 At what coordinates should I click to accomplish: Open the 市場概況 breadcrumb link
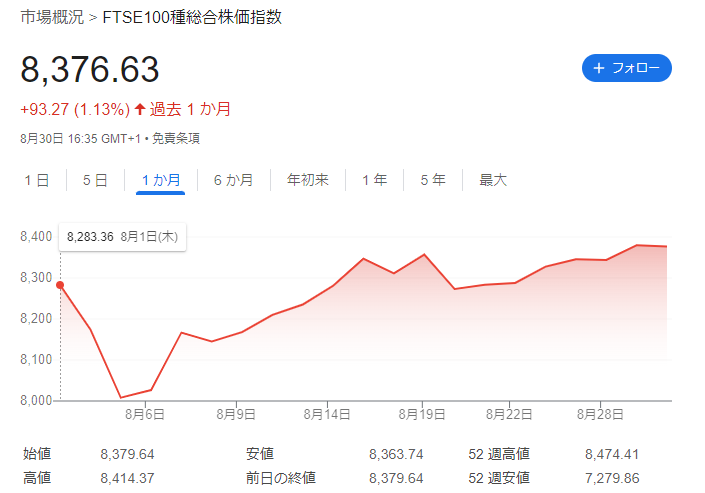click(x=52, y=17)
